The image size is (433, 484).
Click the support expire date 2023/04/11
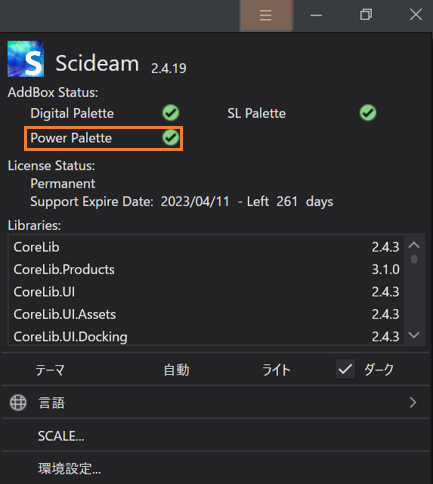pyautogui.click(x=195, y=201)
